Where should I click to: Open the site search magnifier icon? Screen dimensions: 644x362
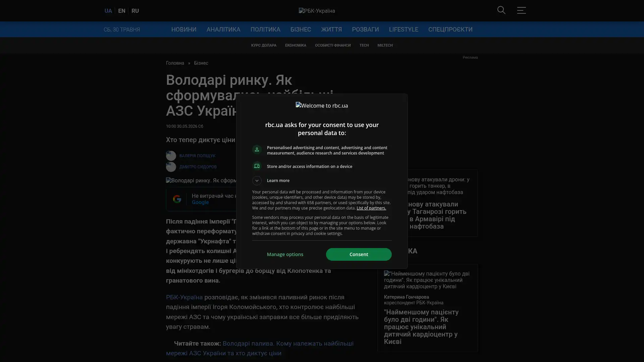501,10
